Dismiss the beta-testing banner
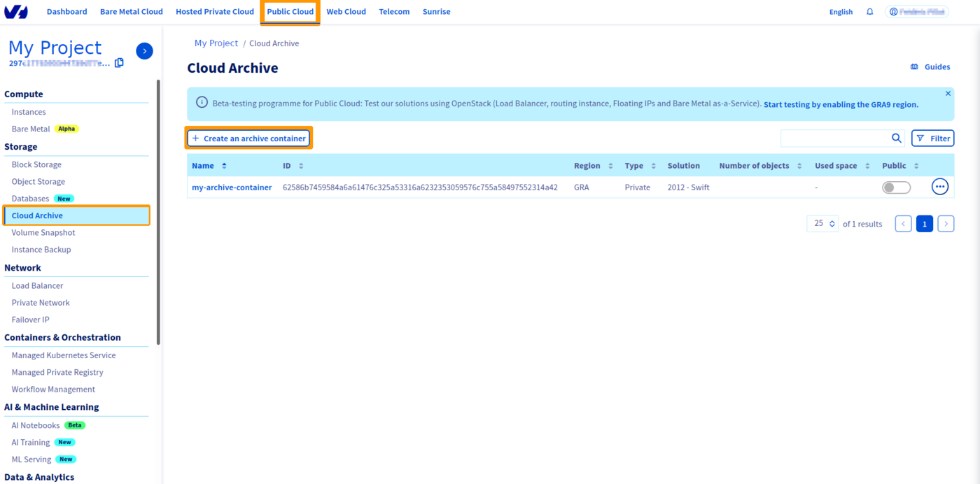 click(948, 93)
